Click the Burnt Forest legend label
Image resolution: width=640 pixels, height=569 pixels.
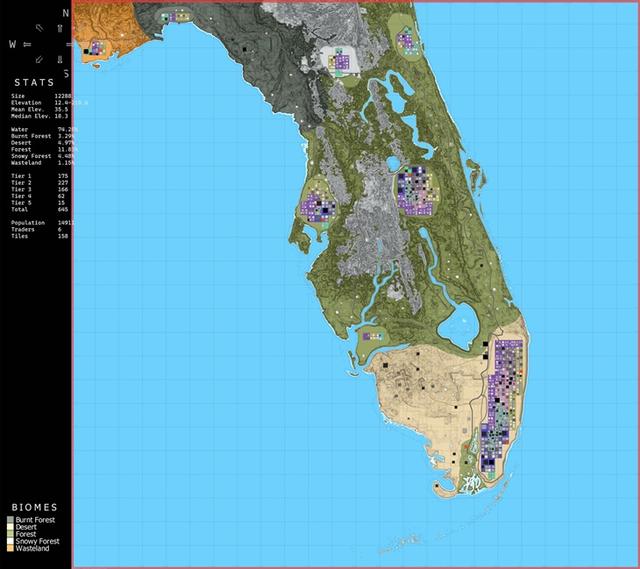(35, 520)
